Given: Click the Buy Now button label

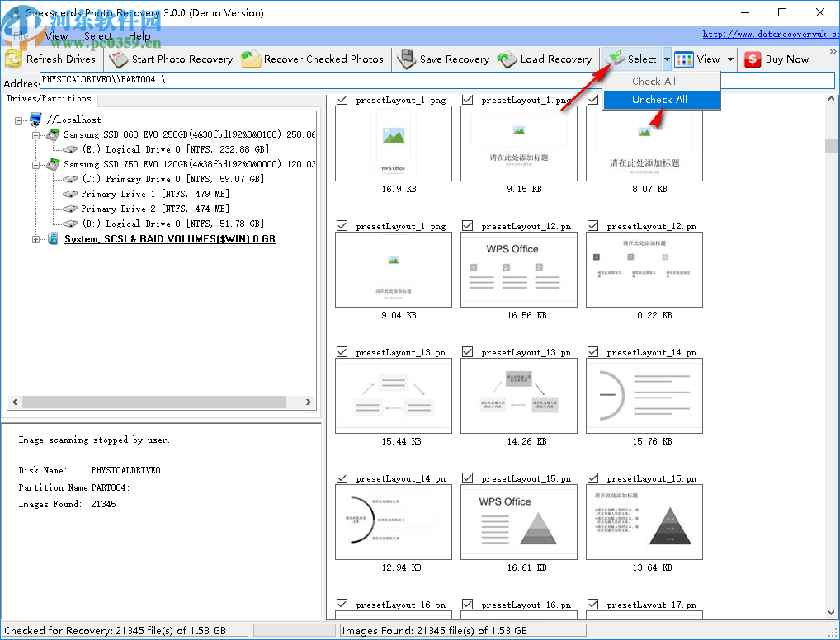Looking at the screenshot, I should pyautogui.click(x=787, y=59).
